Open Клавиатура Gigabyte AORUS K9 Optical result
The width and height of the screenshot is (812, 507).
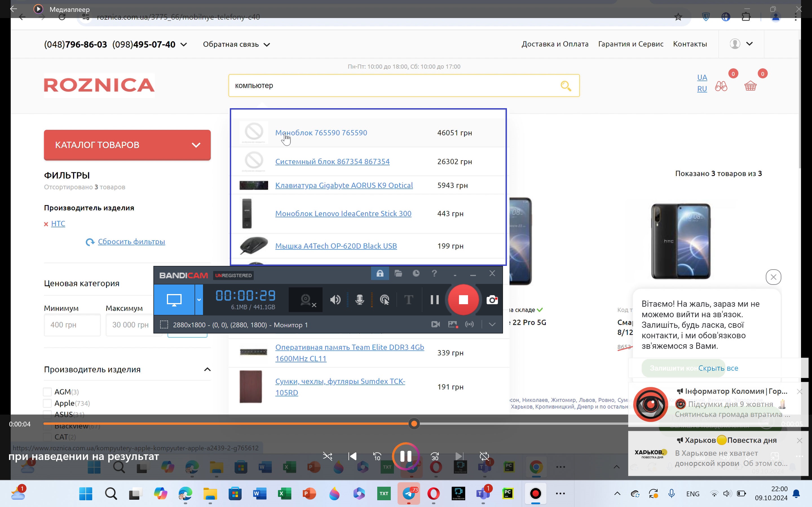(344, 185)
